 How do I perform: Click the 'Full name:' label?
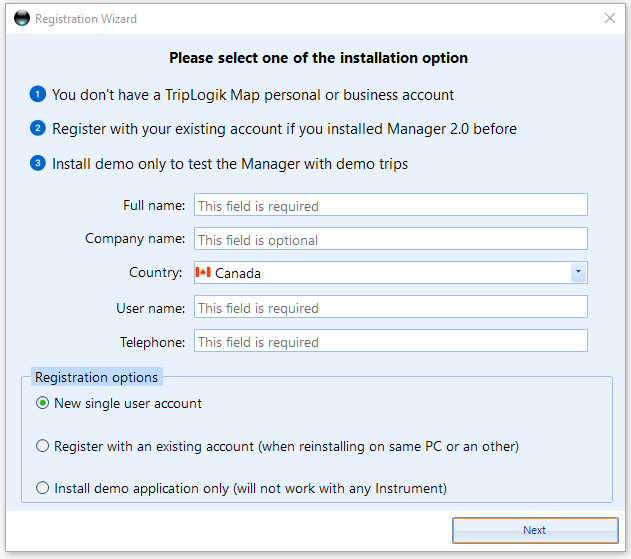(154, 205)
